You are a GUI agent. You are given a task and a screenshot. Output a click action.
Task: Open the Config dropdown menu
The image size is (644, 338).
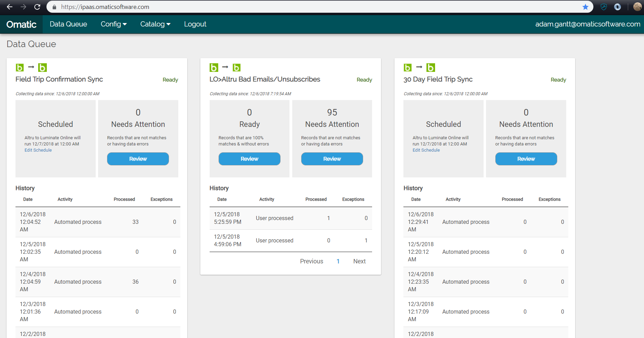click(114, 24)
